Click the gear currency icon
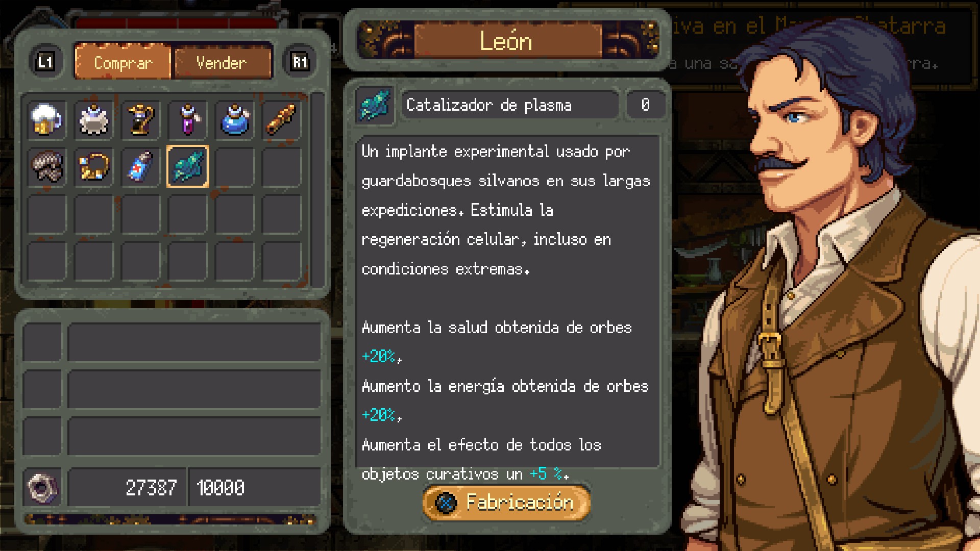 point(42,487)
